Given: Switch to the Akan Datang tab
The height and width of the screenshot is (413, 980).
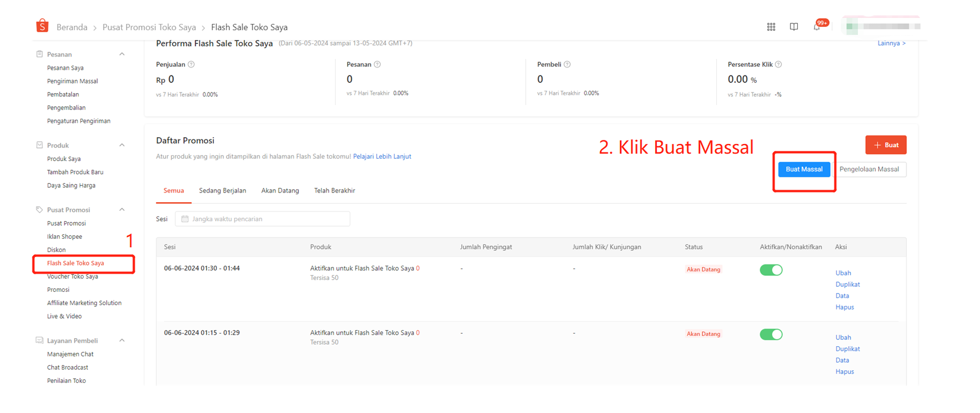Looking at the screenshot, I should pos(280,191).
